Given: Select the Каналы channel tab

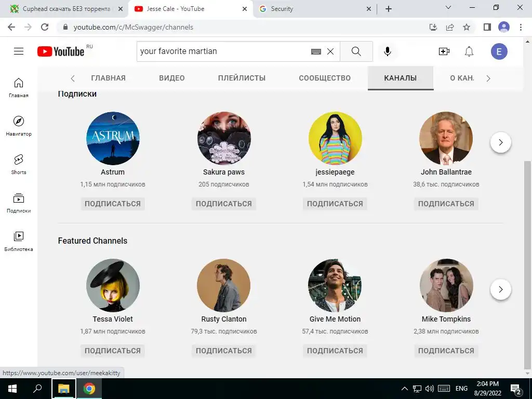Looking at the screenshot, I should point(401,78).
